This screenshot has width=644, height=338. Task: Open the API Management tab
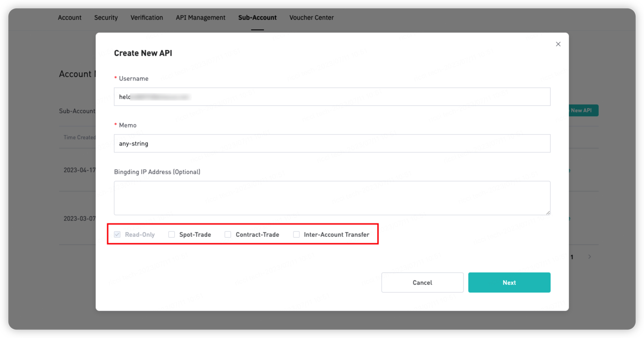(x=200, y=17)
